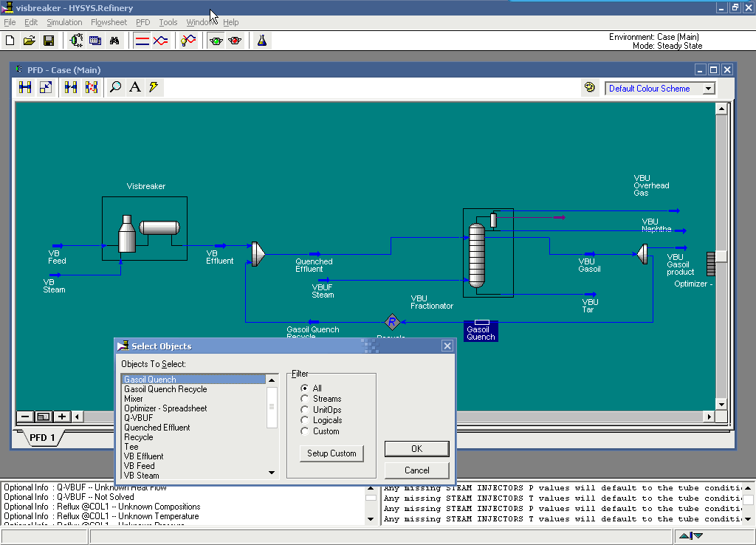The width and height of the screenshot is (756, 545).
Task: Click the green Solver Active icon
Action: tap(216, 41)
